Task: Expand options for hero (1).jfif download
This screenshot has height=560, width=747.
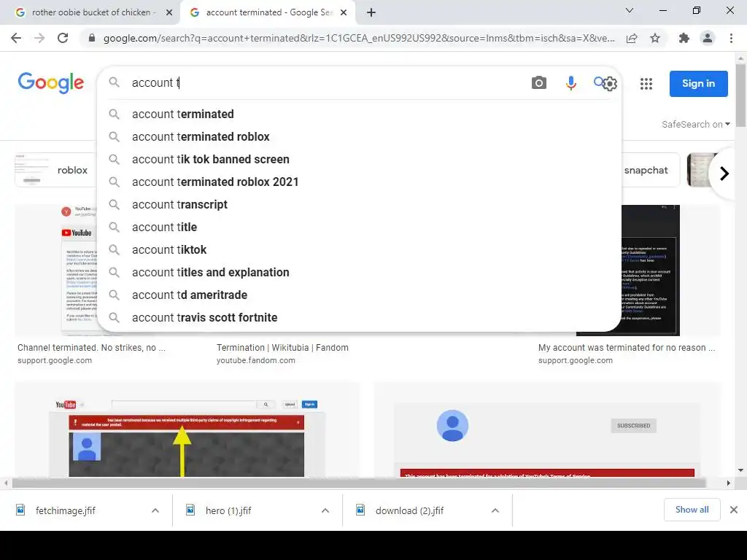Action: 325,510
